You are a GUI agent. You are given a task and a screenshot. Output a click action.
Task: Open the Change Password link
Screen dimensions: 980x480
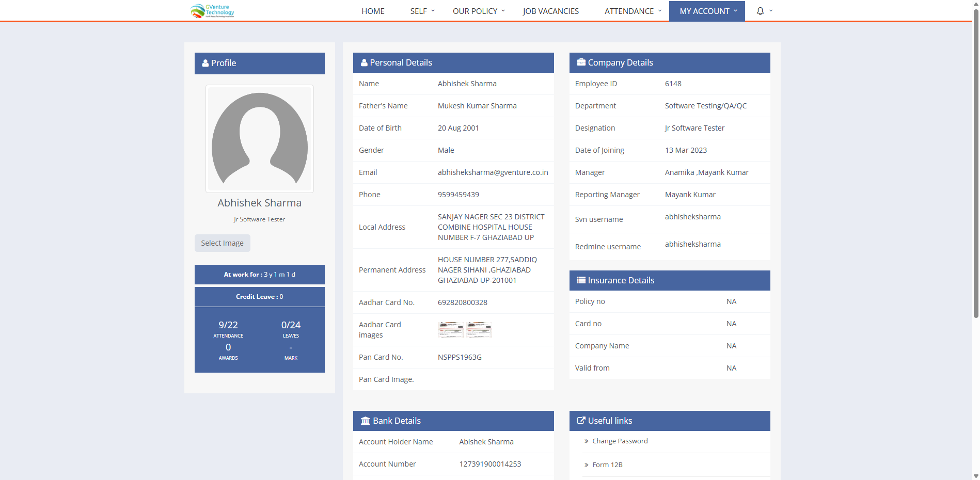coord(620,441)
